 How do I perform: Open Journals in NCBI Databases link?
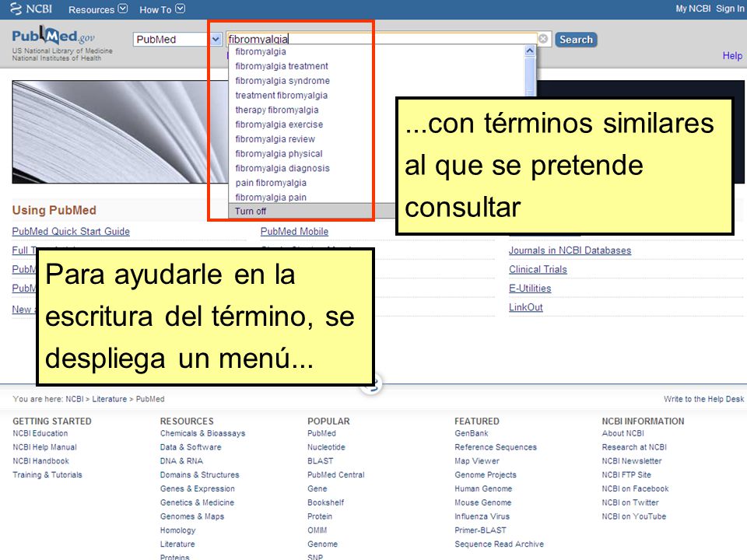pyautogui.click(x=570, y=250)
